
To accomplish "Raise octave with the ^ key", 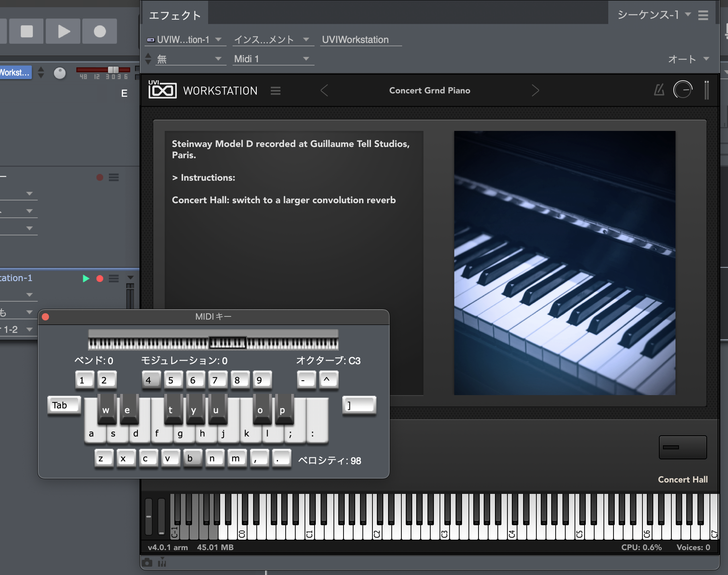I will click(x=329, y=380).
